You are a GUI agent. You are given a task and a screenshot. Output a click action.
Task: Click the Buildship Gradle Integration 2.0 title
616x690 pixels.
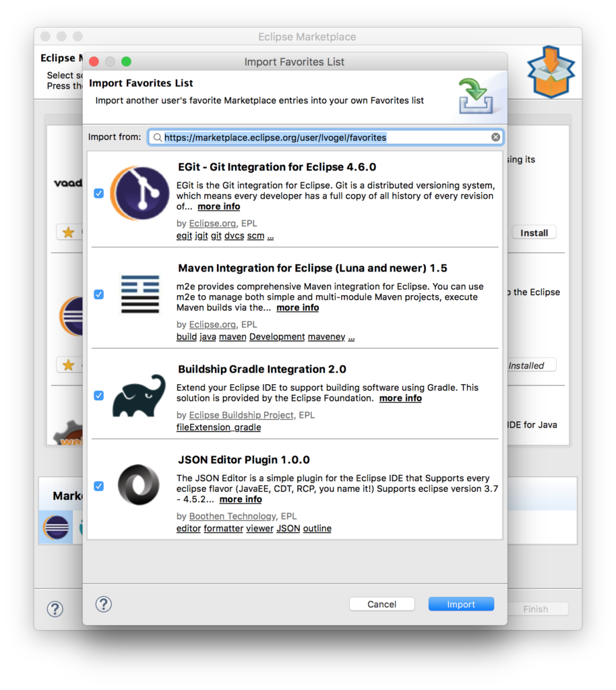click(x=261, y=369)
